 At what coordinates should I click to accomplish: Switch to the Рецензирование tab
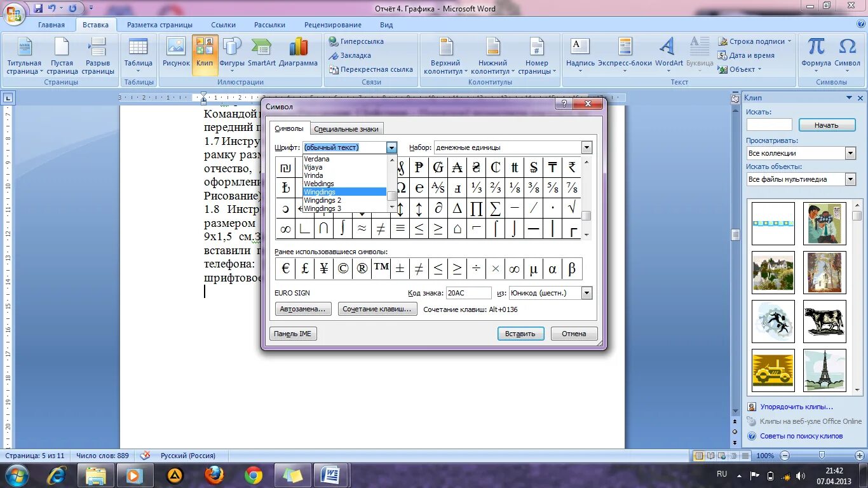pyautogui.click(x=333, y=25)
